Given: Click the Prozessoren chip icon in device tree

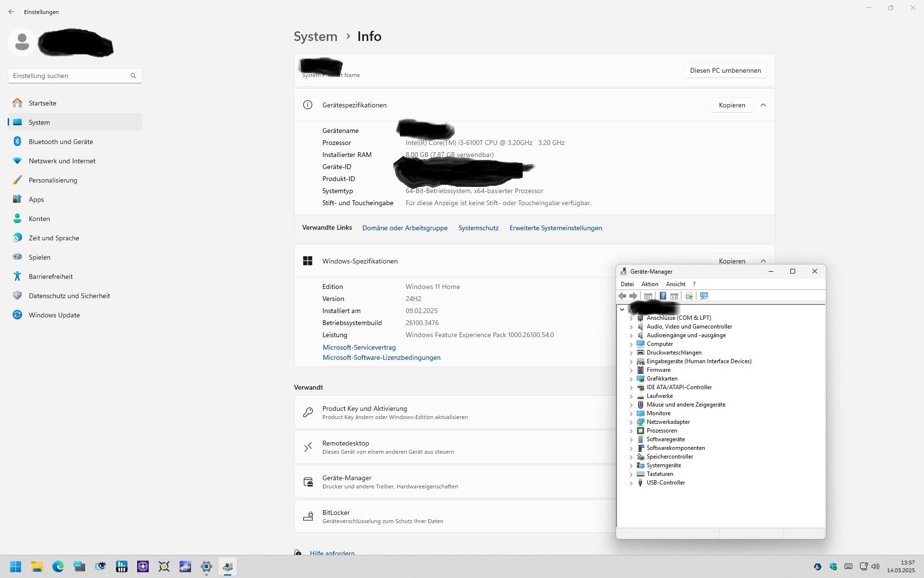Looking at the screenshot, I should (x=640, y=431).
